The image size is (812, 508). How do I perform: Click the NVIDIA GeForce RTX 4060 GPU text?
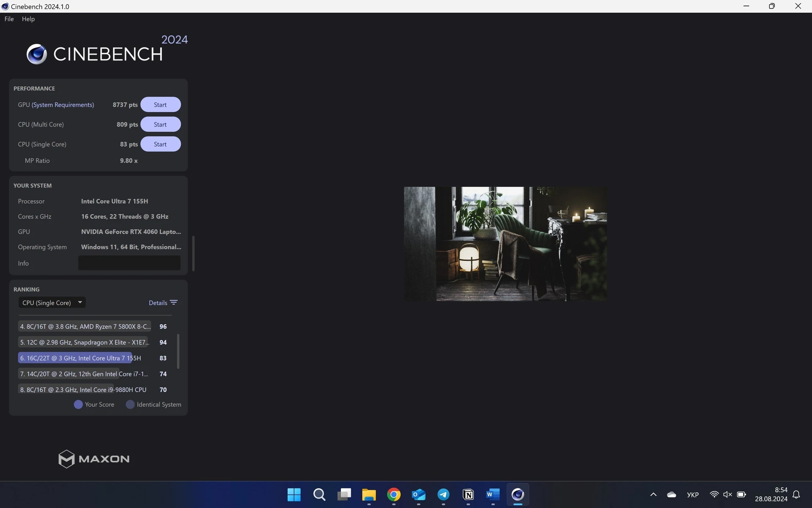click(x=131, y=232)
